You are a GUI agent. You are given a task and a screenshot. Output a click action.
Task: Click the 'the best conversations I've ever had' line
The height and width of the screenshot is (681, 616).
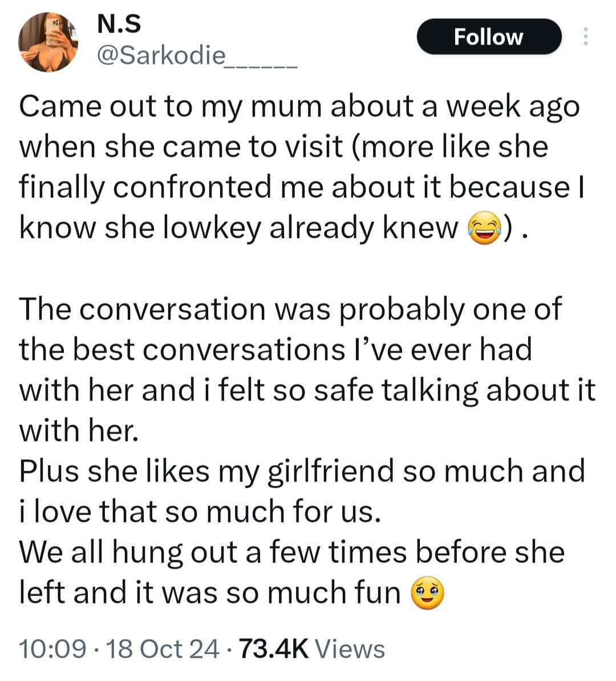tap(275, 350)
